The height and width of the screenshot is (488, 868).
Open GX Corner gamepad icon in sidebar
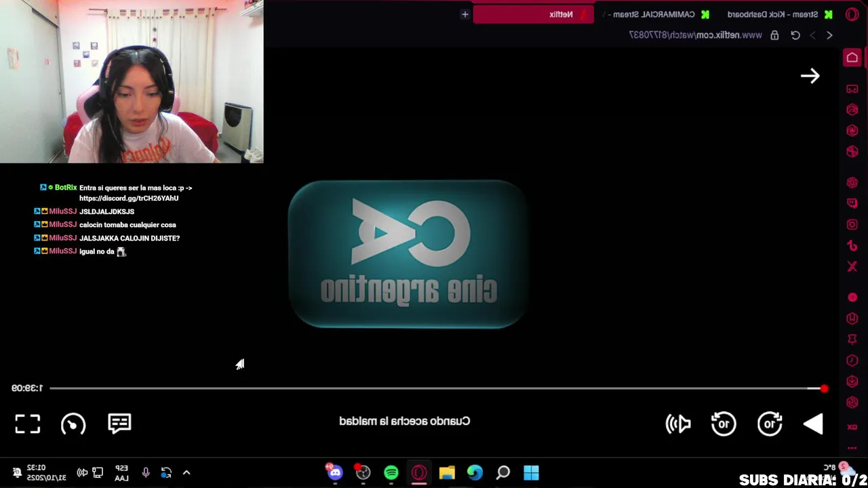852,89
